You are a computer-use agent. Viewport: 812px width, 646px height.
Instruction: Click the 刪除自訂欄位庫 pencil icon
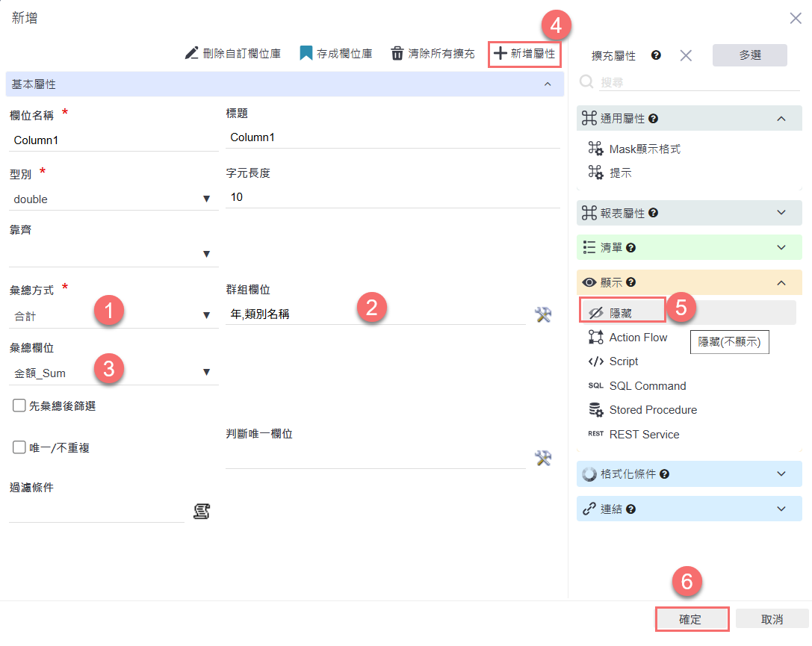pyautogui.click(x=192, y=54)
